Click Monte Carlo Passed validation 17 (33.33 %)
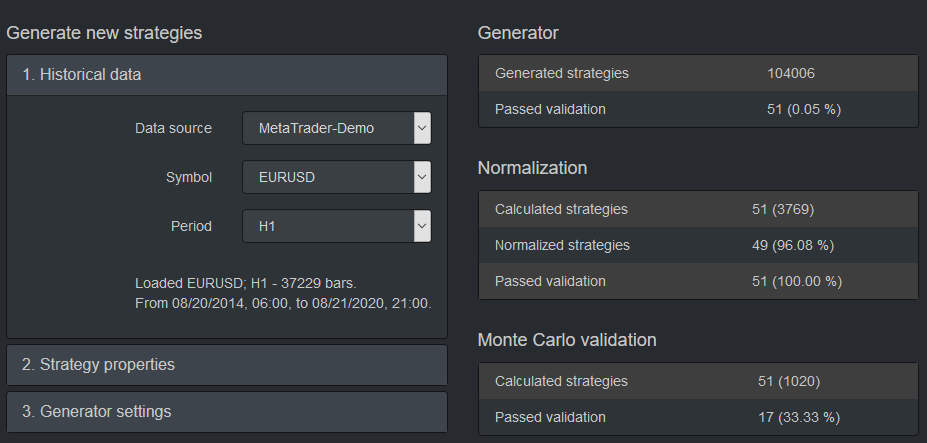Viewport: 927px width, 443px height. coord(799,418)
